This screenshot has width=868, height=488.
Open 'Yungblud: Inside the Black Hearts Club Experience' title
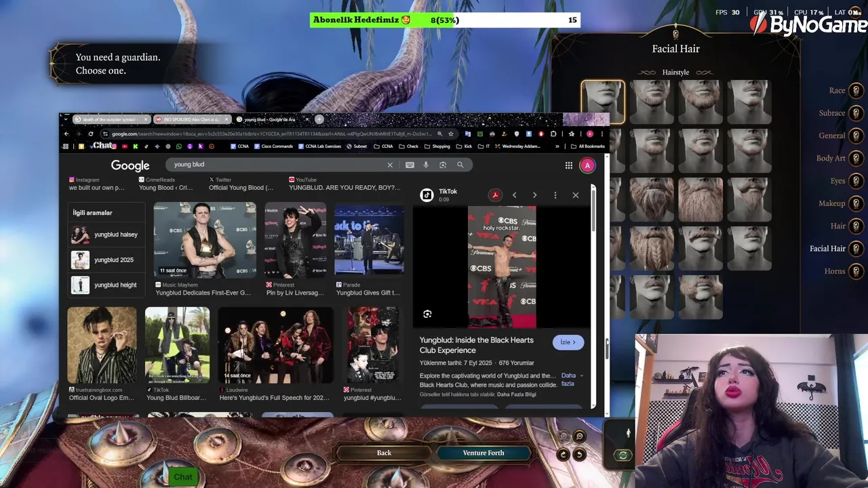pyautogui.click(x=477, y=345)
